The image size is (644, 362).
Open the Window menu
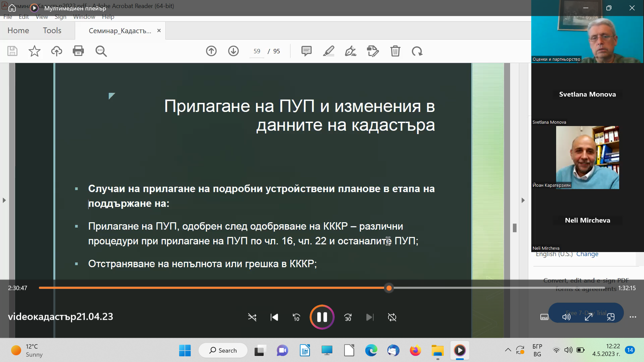[84, 17]
